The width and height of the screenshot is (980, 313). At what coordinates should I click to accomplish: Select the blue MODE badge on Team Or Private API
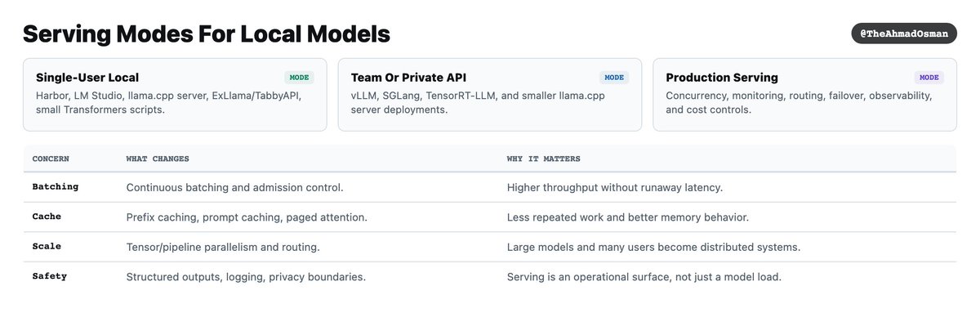point(614,78)
